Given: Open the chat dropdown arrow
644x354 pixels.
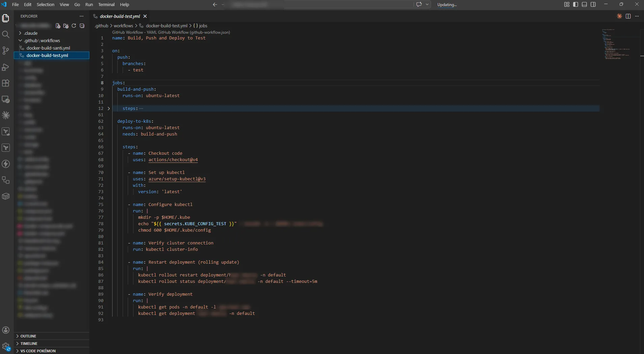Looking at the screenshot, I should [427, 4].
